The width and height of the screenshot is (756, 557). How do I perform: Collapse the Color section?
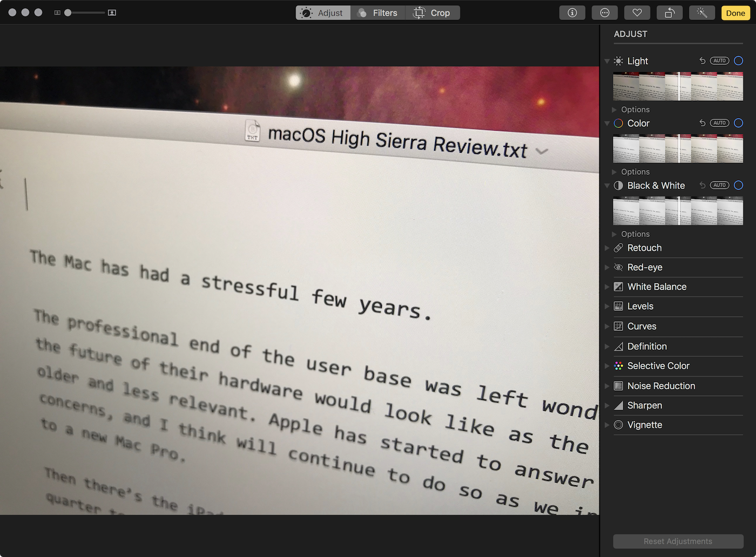(607, 123)
